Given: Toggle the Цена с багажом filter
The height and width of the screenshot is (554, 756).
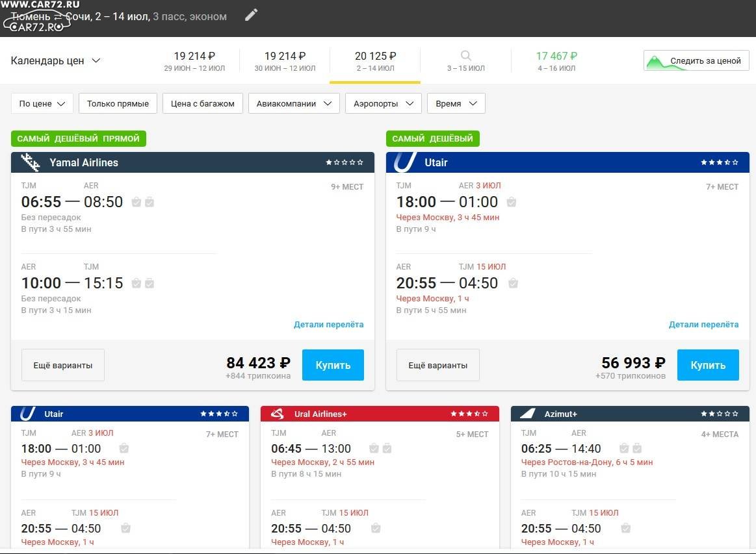Looking at the screenshot, I should (203, 103).
